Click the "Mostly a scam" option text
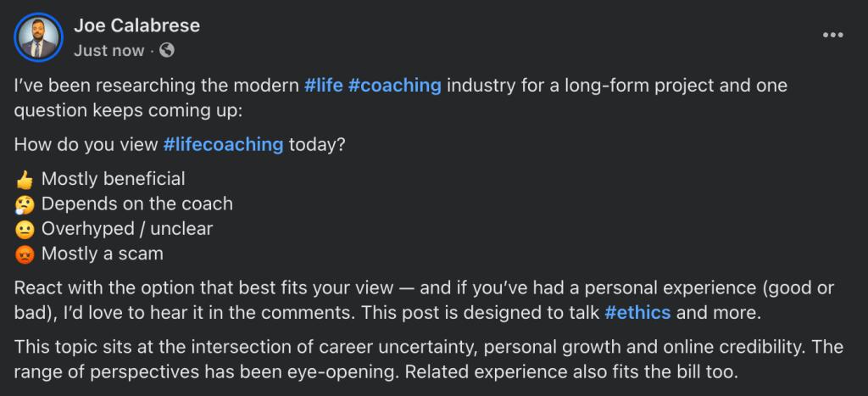Image resolution: width=868 pixels, height=396 pixels. (x=103, y=254)
